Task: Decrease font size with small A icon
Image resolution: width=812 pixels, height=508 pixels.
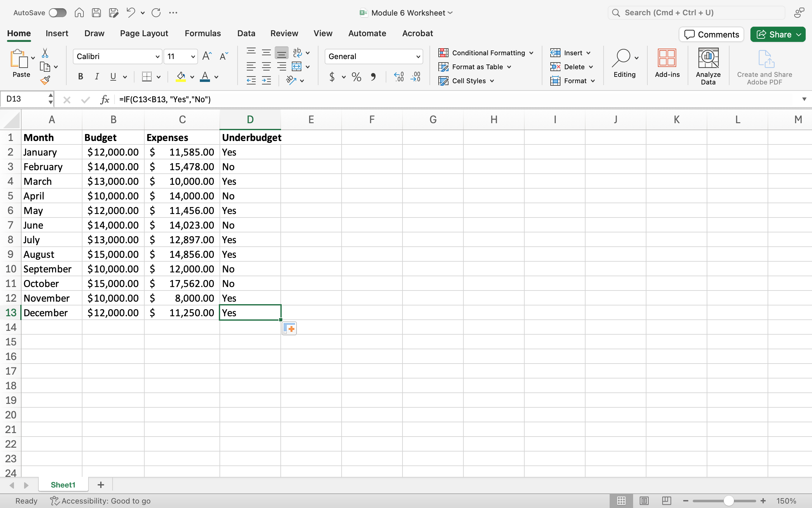Action: click(224, 56)
